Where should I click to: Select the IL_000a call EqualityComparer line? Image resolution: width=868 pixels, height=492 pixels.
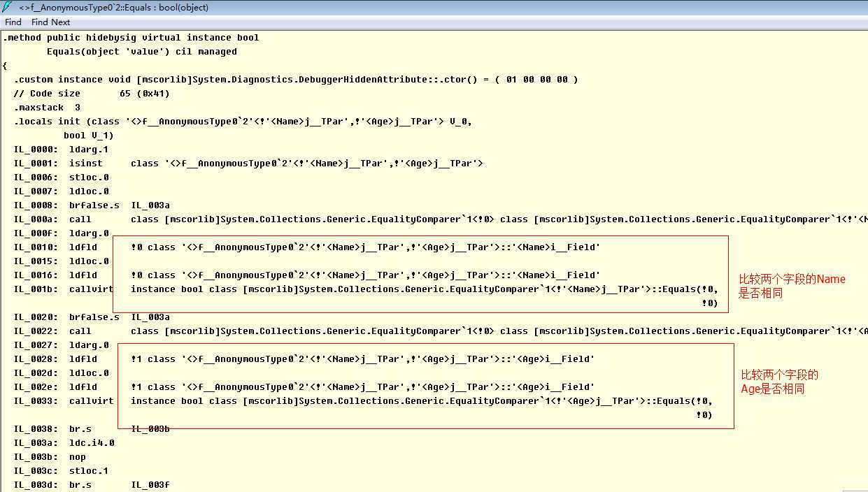(441, 219)
